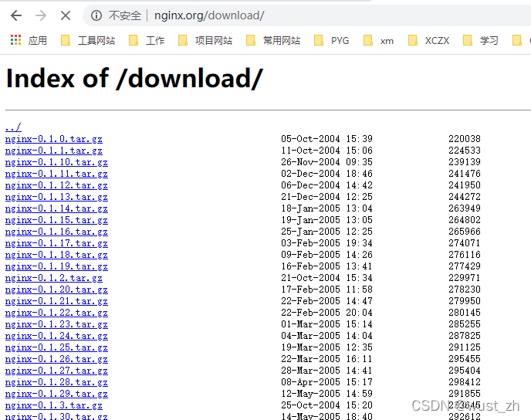Open the 项目网站 bookmark folder

point(205,40)
